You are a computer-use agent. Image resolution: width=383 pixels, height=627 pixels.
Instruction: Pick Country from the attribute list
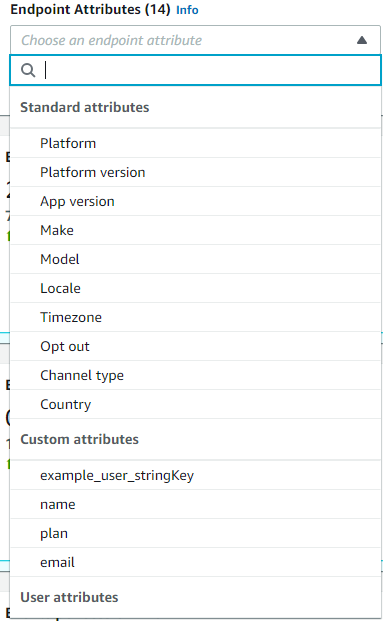195,404
